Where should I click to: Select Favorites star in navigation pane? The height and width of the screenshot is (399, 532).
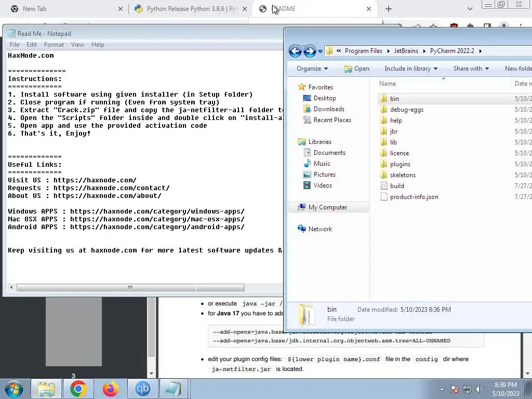click(301, 87)
